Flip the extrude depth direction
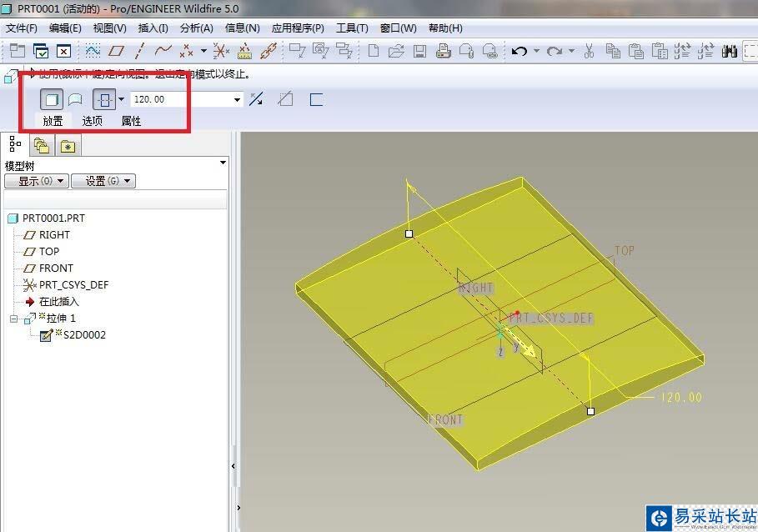Image resolution: width=758 pixels, height=532 pixels. (x=256, y=99)
